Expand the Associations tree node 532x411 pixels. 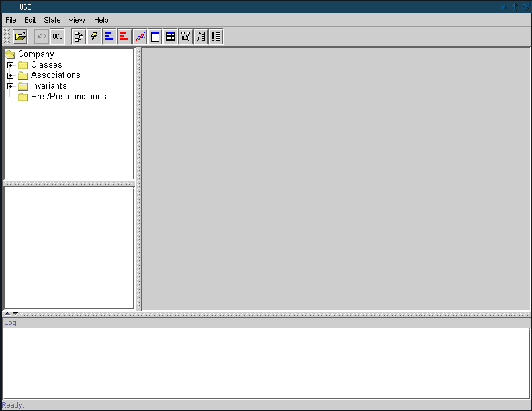pos(10,75)
